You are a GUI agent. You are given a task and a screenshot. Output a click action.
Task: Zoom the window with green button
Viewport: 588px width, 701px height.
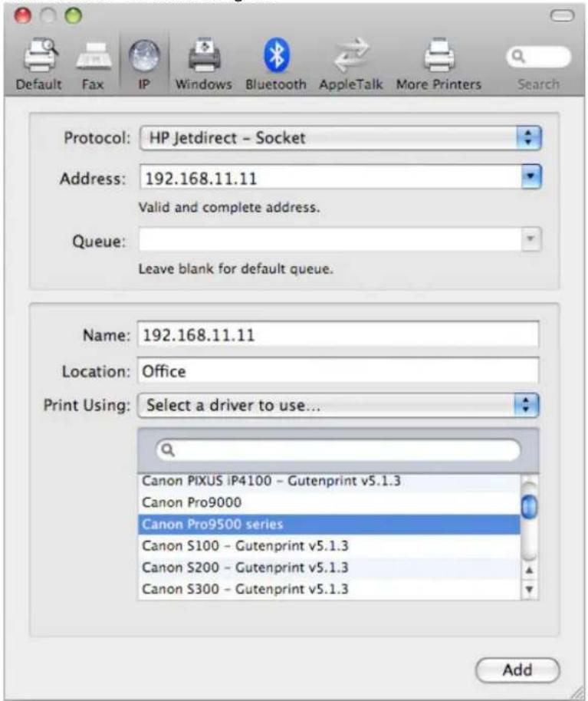(74, 15)
